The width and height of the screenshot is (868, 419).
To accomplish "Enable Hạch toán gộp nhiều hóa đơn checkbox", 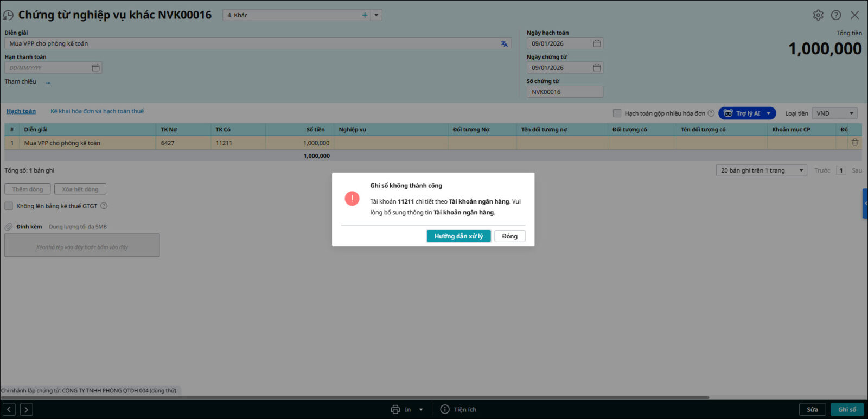I will pos(617,113).
